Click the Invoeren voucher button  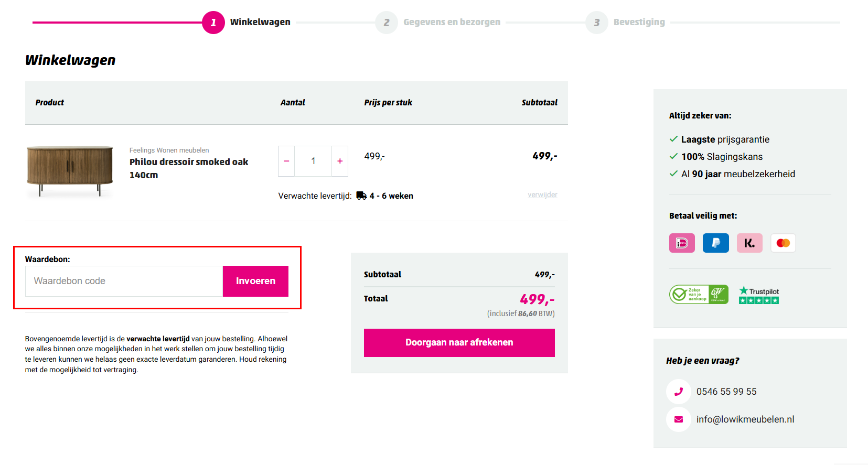point(255,281)
